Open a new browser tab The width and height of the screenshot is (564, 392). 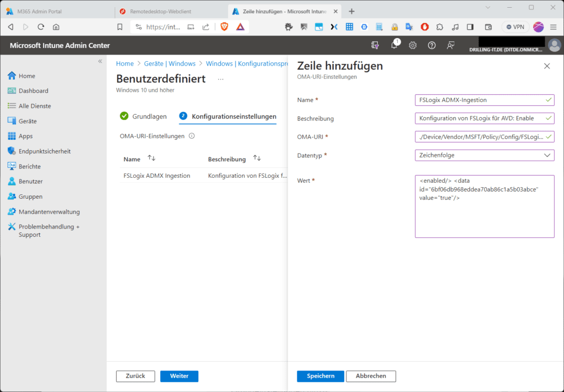click(x=352, y=12)
